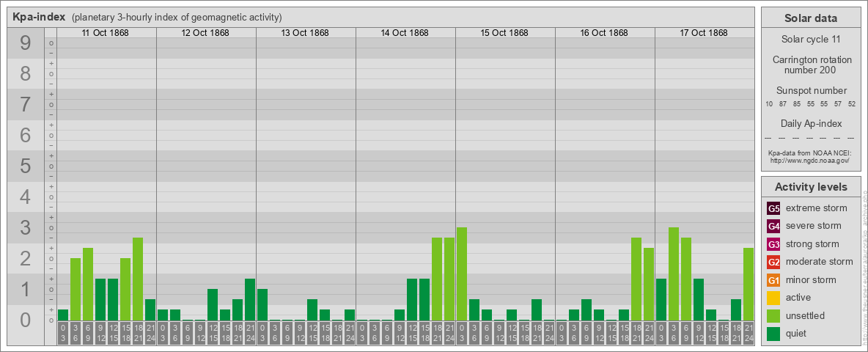
Task: Click the 'Solar cycle 11' text
Action: coord(811,40)
